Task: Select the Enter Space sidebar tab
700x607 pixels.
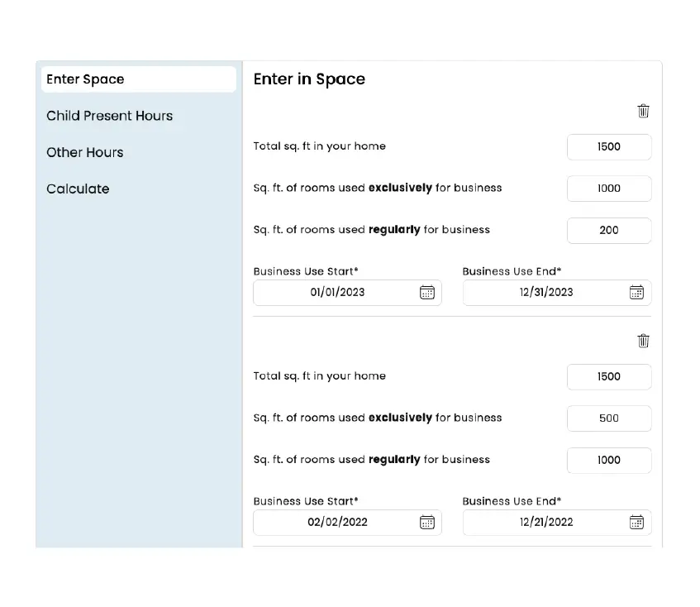Action: tap(138, 79)
